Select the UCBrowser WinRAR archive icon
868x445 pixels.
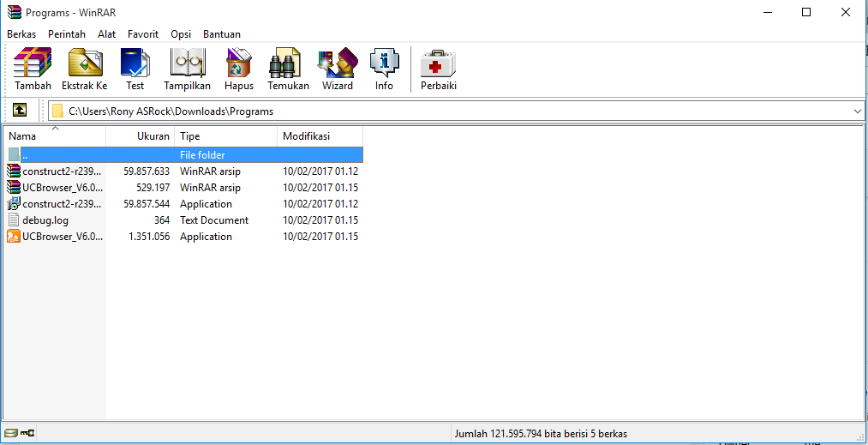click(x=14, y=187)
